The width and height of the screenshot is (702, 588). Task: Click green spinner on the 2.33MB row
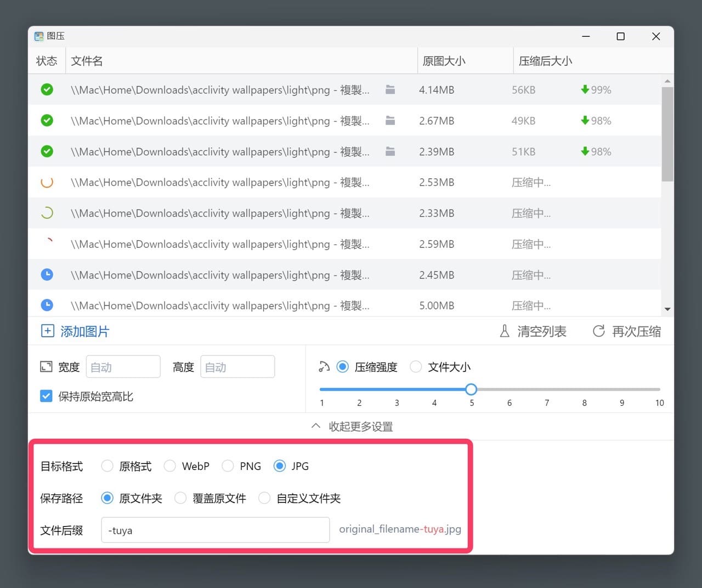click(x=47, y=213)
